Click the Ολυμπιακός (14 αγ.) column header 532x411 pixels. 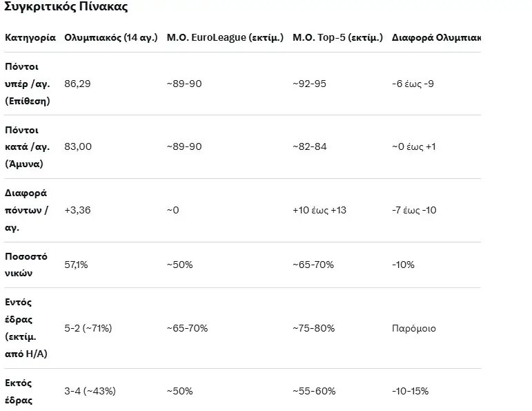tap(110, 37)
